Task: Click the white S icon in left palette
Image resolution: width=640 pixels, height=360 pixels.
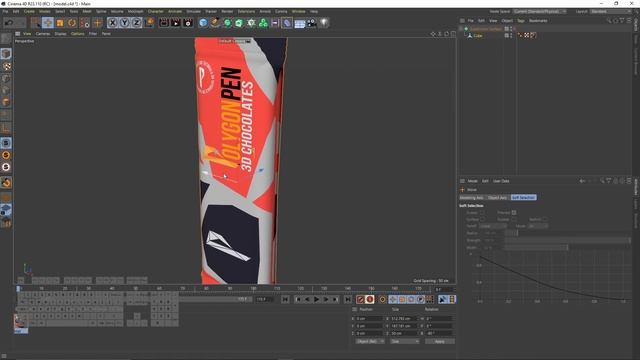Action: (x=6, y=167)
